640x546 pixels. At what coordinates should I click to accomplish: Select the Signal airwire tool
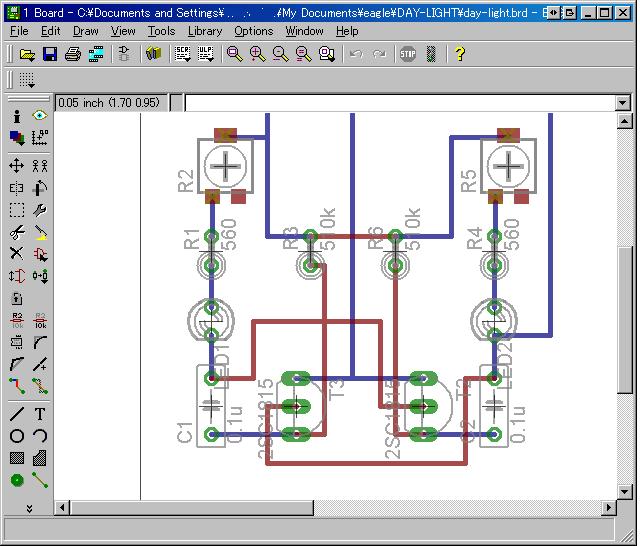click(x=40, y=480)
